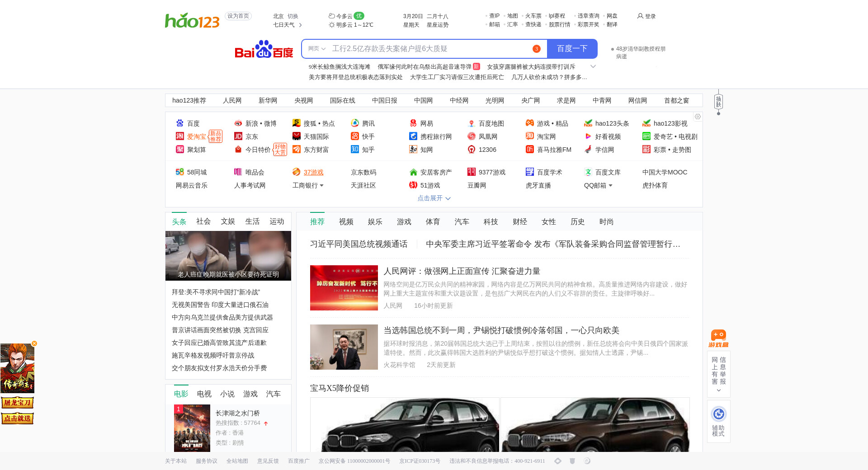Open the 工商银行 dropdown arrow
Image resolution: width=868 pixels, height=470 pixels.
point(321,186)
